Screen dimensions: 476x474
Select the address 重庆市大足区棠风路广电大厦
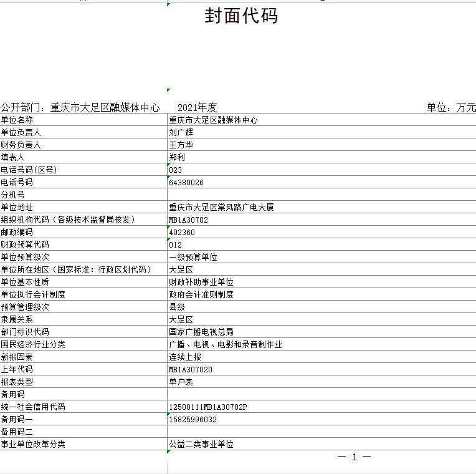coord(321,207)
